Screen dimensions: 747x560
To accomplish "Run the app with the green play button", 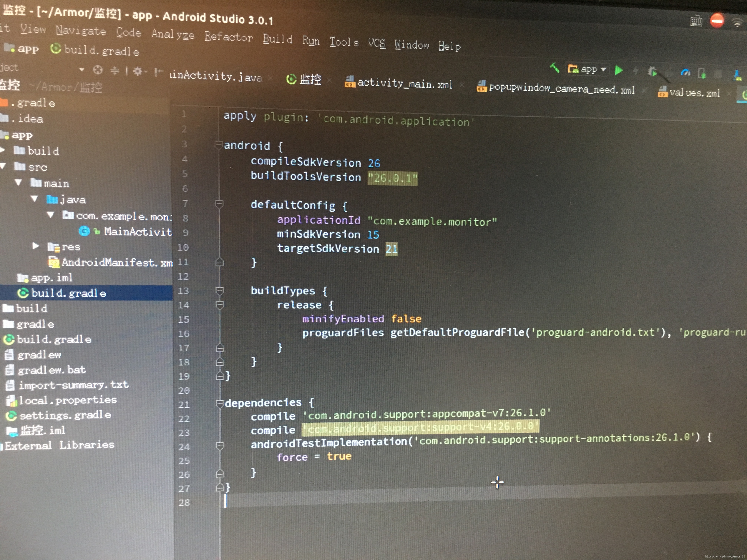I will click(619, 70).
